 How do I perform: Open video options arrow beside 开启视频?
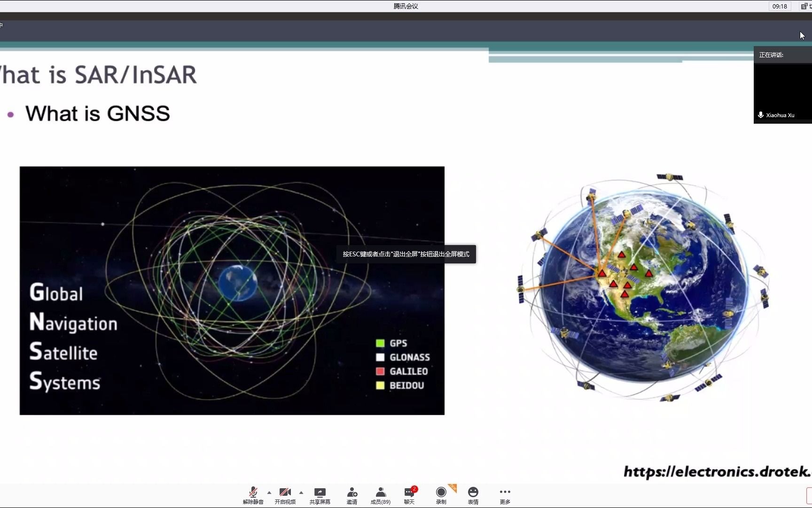coord(301,492)
